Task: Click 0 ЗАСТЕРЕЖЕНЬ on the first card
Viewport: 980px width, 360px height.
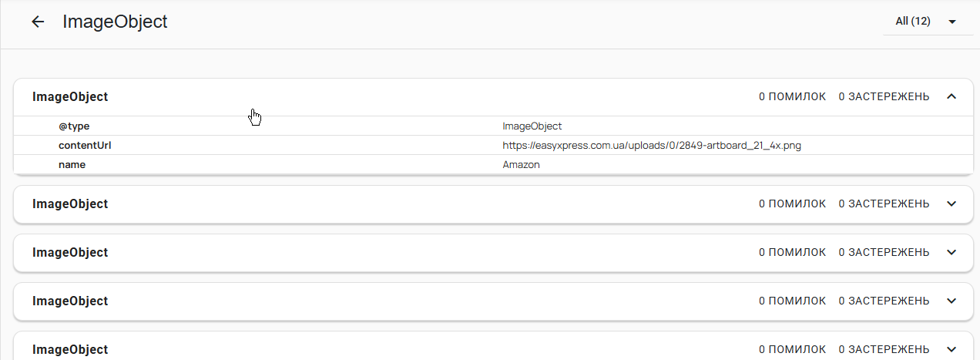Action: tap(884, 97)
